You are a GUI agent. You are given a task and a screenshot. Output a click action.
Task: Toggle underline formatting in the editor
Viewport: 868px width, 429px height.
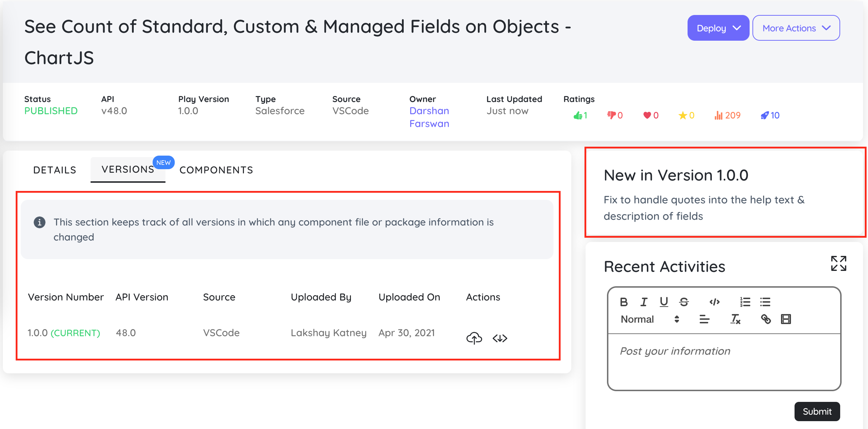click(664, 302)
